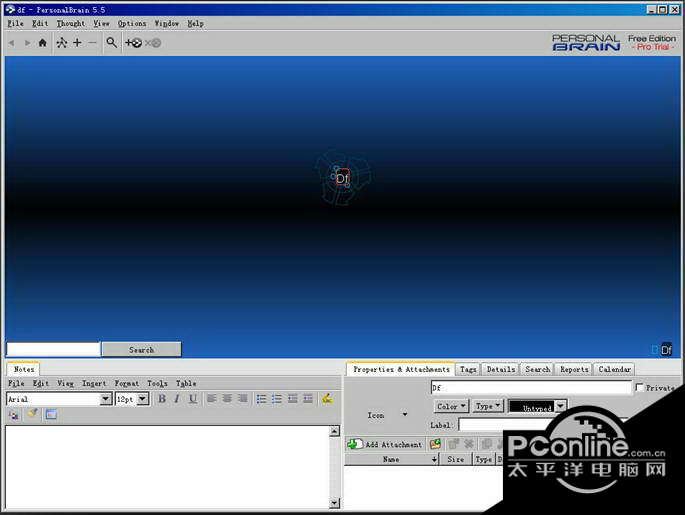Click the brush icon in notes toolbar
This screenshot has height=515, width=685.
[32, 414]
